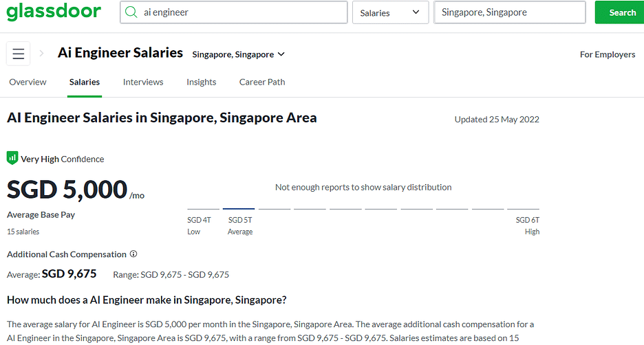Select the active Salaries tab

point(85,82)
